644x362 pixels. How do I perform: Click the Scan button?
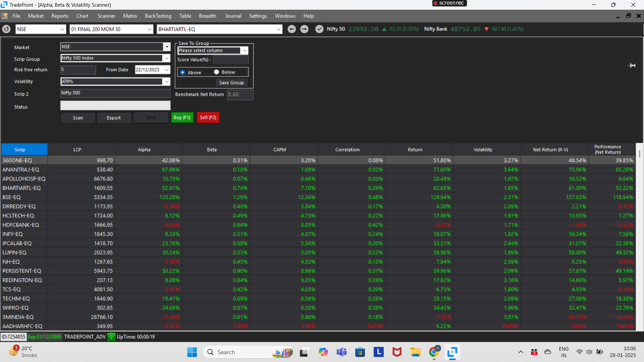tap(77, 118)
